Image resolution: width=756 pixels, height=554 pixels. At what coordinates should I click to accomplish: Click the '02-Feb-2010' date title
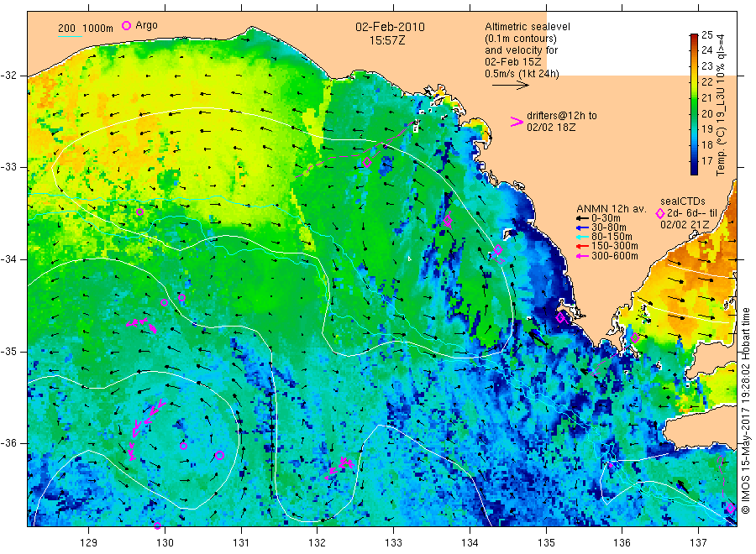(x=390, y=27)
